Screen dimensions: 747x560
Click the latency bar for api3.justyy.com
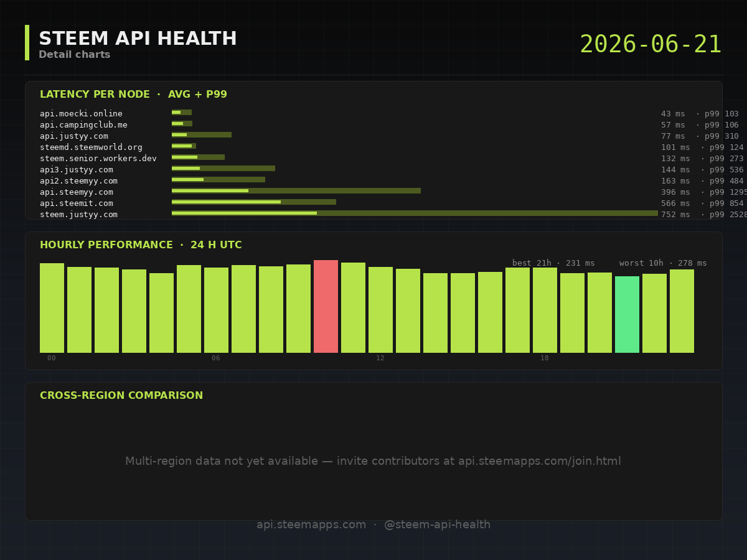[223, 169]
